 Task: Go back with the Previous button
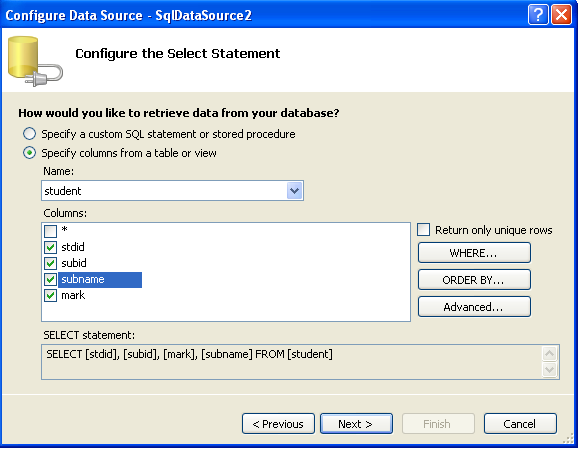point(278,424)
